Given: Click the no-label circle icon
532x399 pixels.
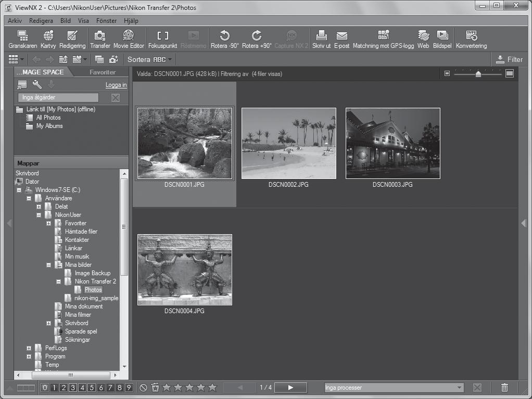Looking at the screenshot, I should point(144,388).
